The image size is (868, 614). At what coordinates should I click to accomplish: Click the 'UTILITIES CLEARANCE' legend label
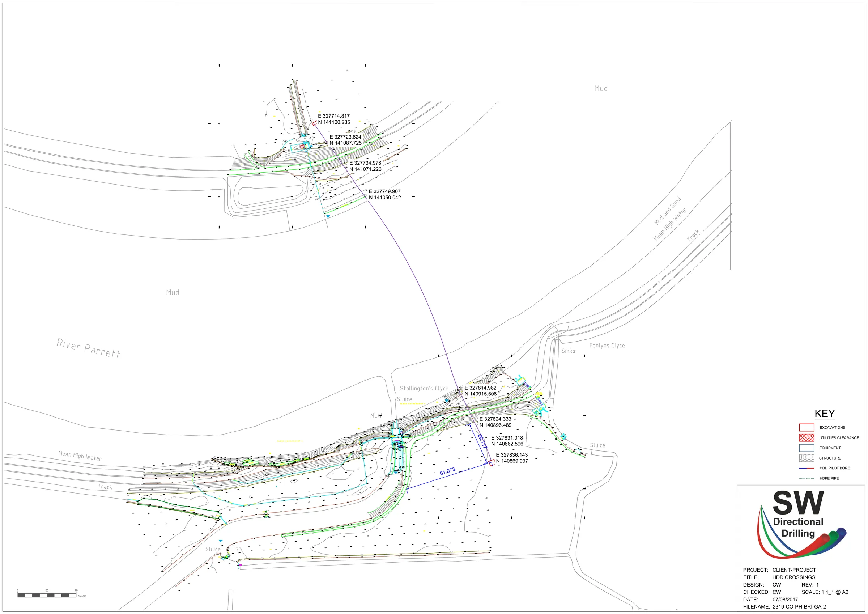pyautogui.click(x=839, y=438)
